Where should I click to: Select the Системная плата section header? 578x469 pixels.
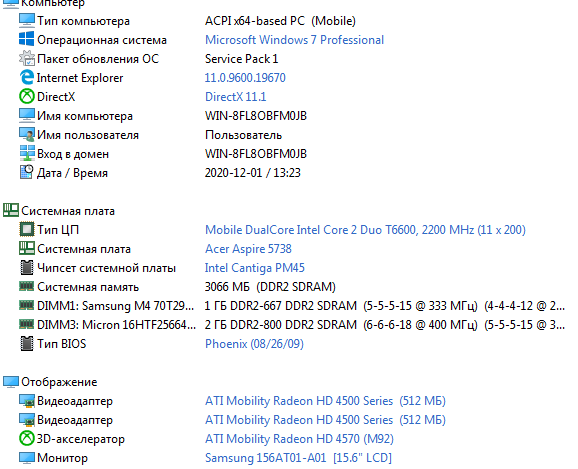point(59,211)
